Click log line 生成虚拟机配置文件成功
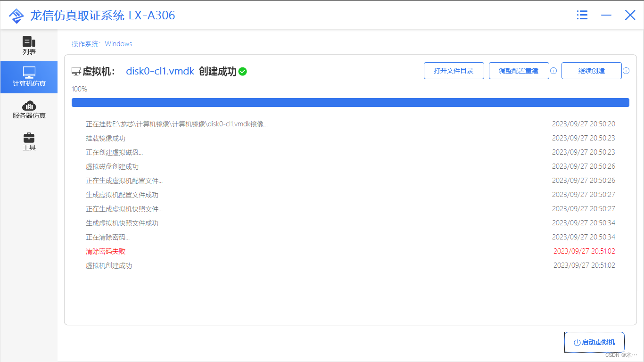 click(x=122, y=195)
